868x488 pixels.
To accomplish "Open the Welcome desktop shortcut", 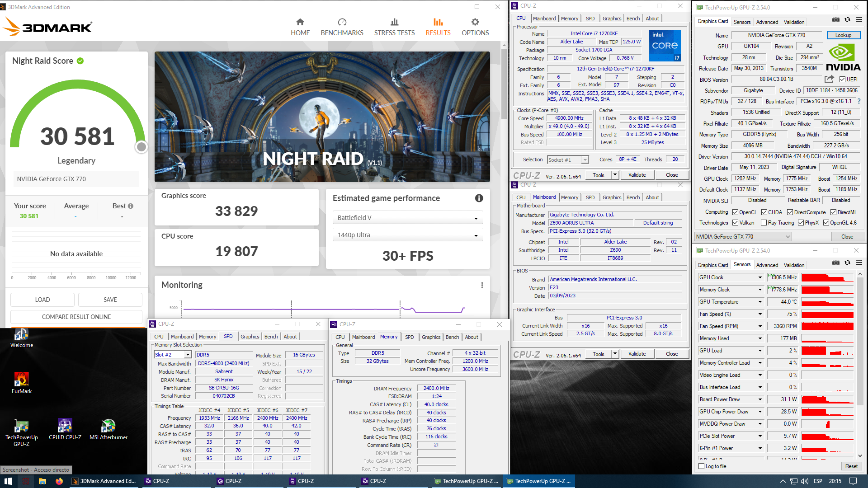I will [22, 338].
